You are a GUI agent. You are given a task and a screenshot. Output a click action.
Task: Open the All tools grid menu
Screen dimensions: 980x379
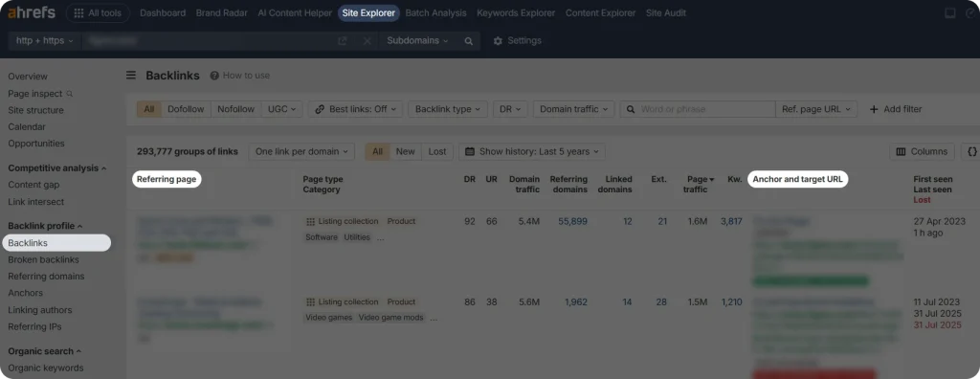98,13
